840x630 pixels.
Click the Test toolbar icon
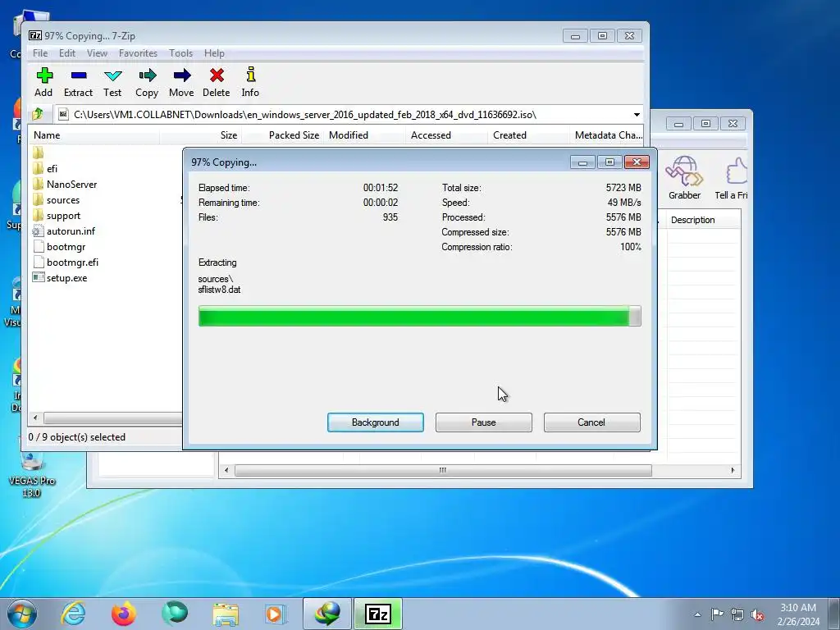click(112, 82)
